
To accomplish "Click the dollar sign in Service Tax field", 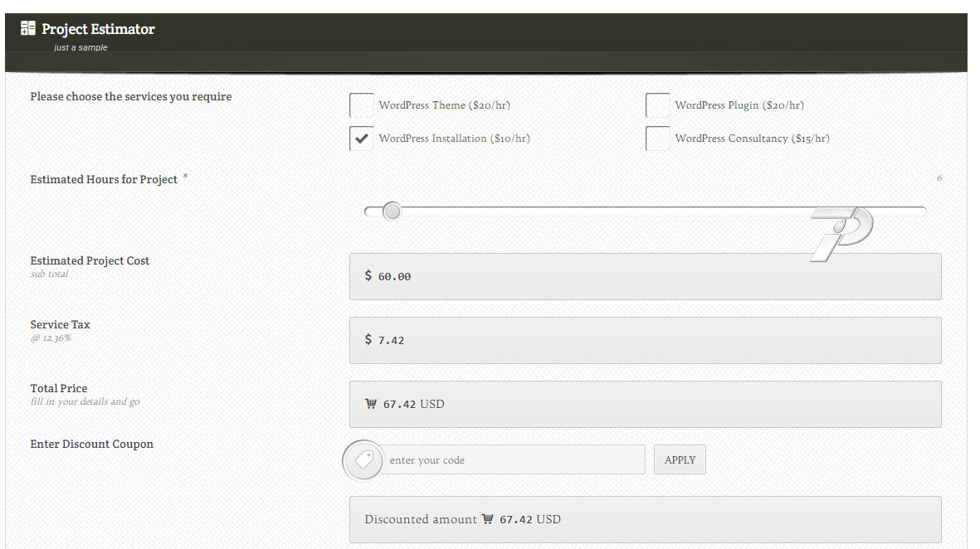I will (x=368, y=339).
